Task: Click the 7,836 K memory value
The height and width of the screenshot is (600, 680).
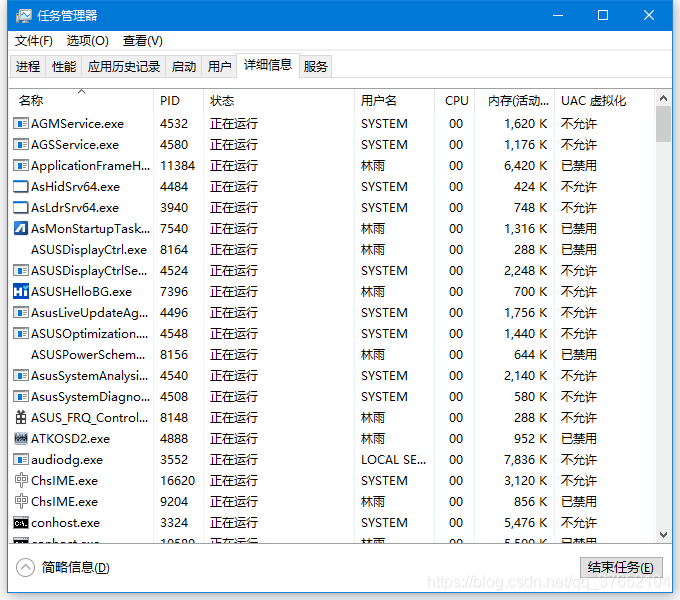Action: (525, 460)
